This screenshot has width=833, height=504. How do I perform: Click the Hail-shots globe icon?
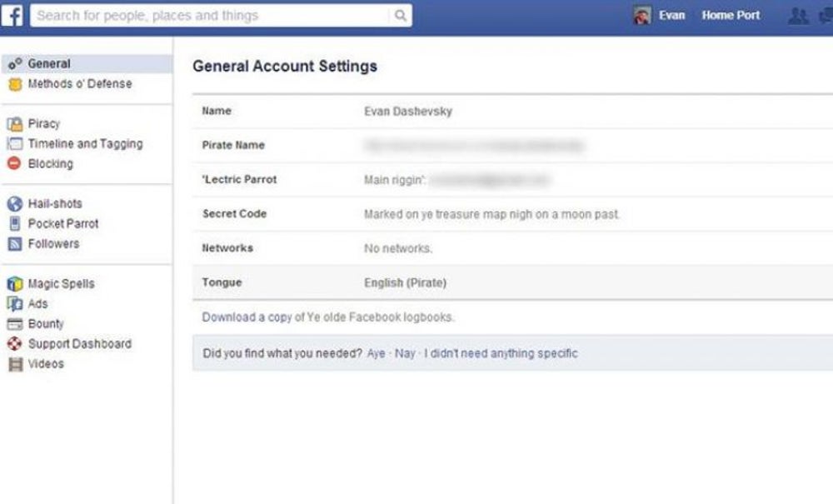(x=15, y=203)
